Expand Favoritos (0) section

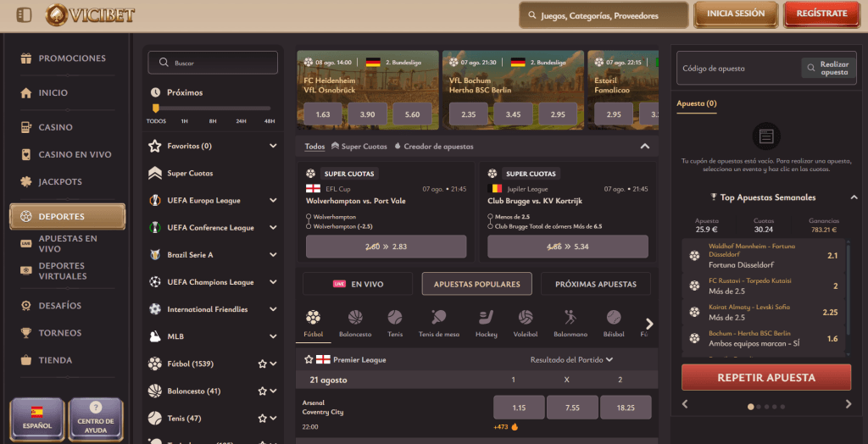coord(273,146)
